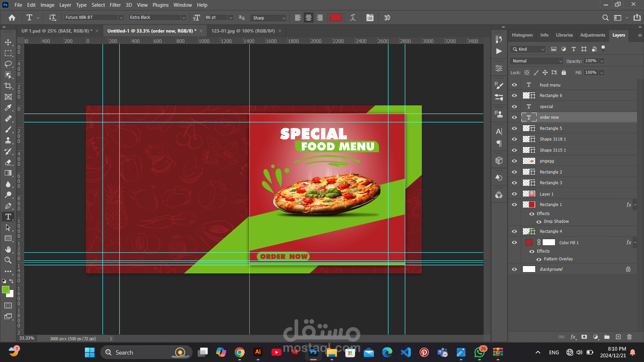Open the Character and Paragraph panels toggle
Screen dimensions: 644x362
(x=370, y=18)
